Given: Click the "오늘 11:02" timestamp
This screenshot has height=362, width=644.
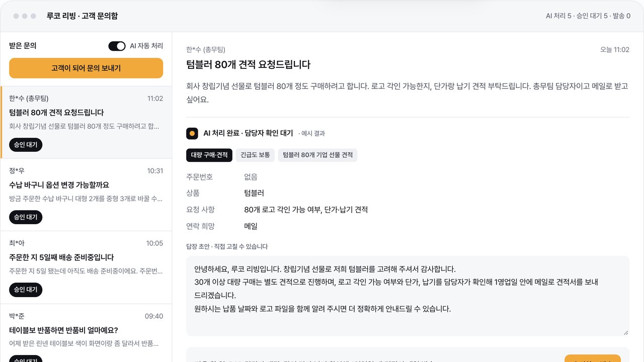Looking at the screenshot, I should tap(615, 50).
